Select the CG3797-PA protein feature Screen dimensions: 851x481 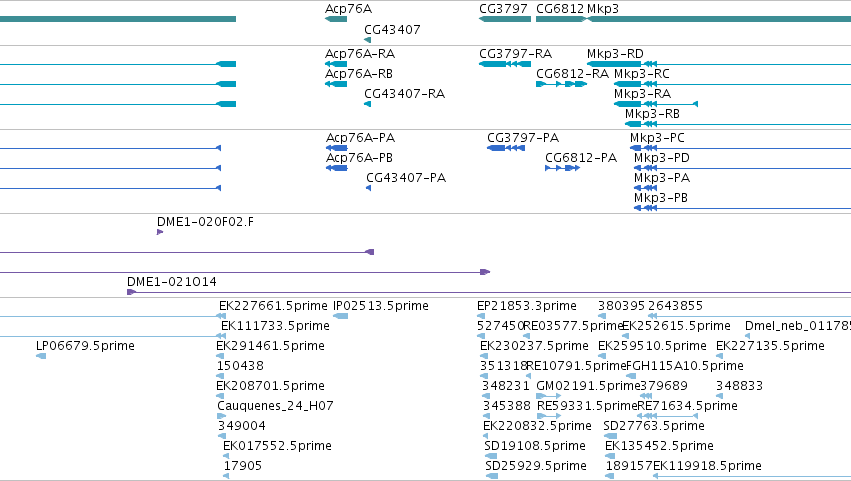(x=506, y=148)
